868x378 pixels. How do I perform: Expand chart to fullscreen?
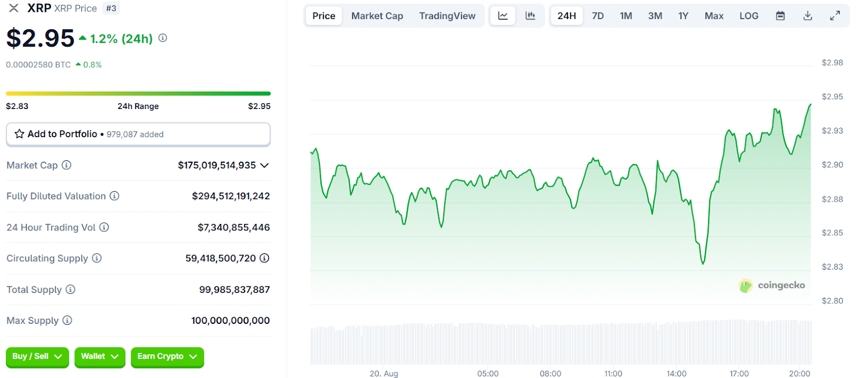tap(835, 16)
